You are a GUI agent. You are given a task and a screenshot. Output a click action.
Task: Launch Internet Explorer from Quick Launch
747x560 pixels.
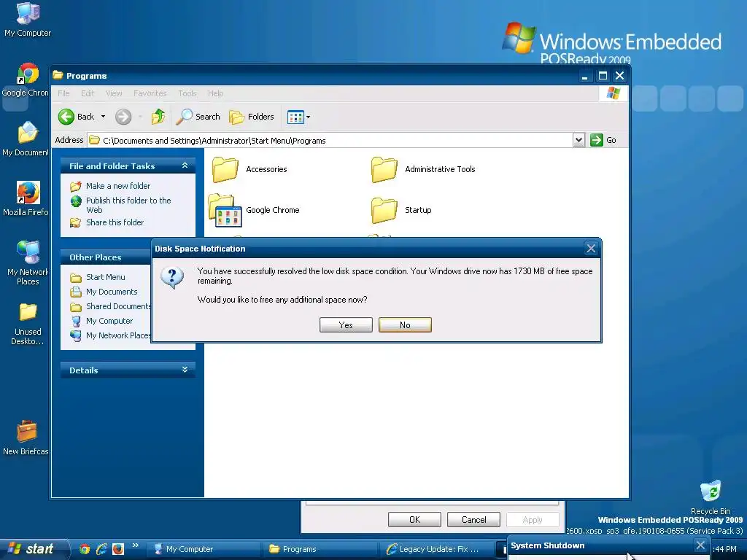(x=101, y=549)
